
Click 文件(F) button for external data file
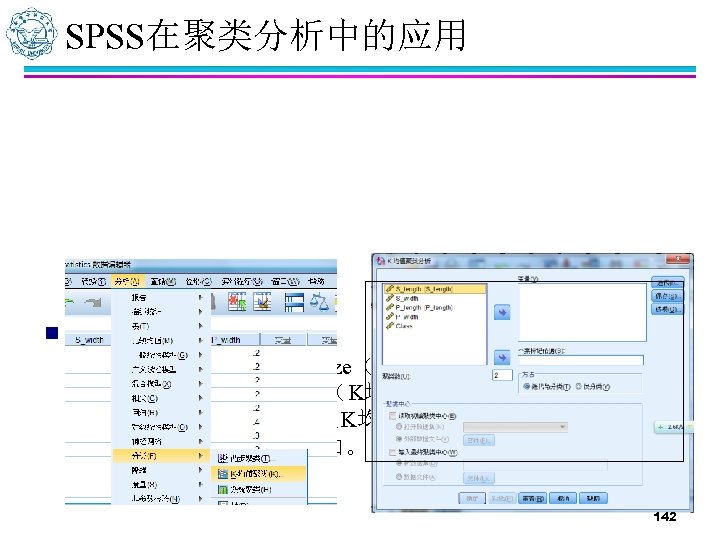coord(479,440)
